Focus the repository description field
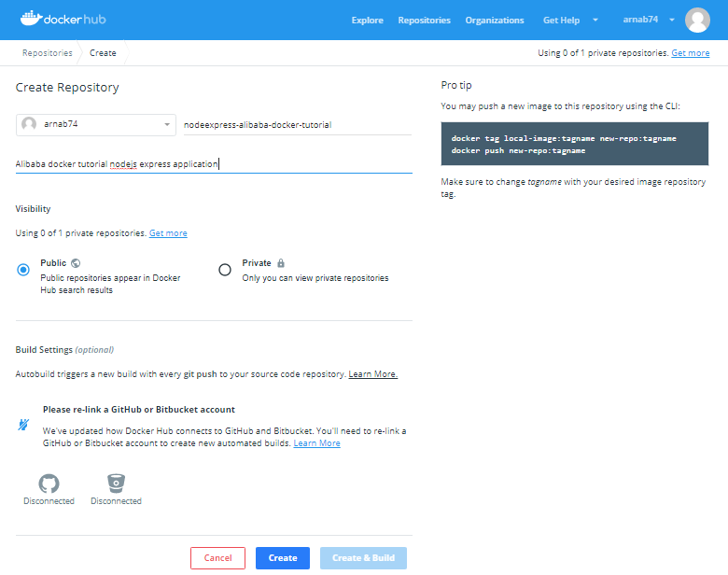 click(214, 164)
